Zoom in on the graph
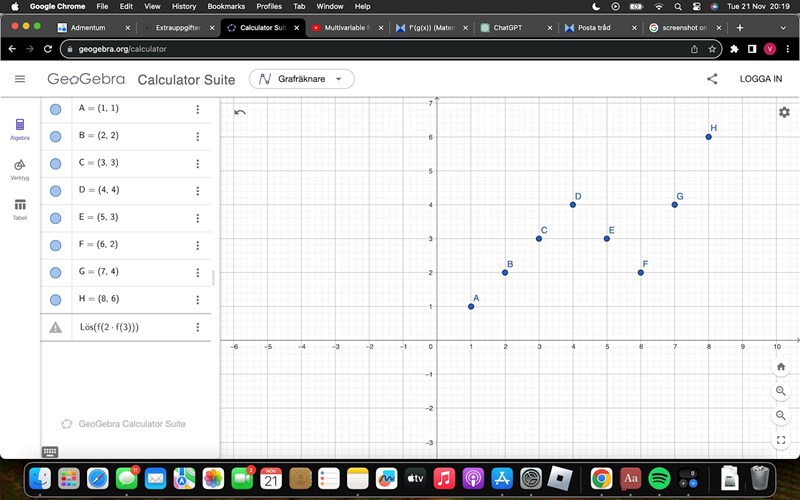The width and height of the screenshot is (800, 500). (781, 391)
